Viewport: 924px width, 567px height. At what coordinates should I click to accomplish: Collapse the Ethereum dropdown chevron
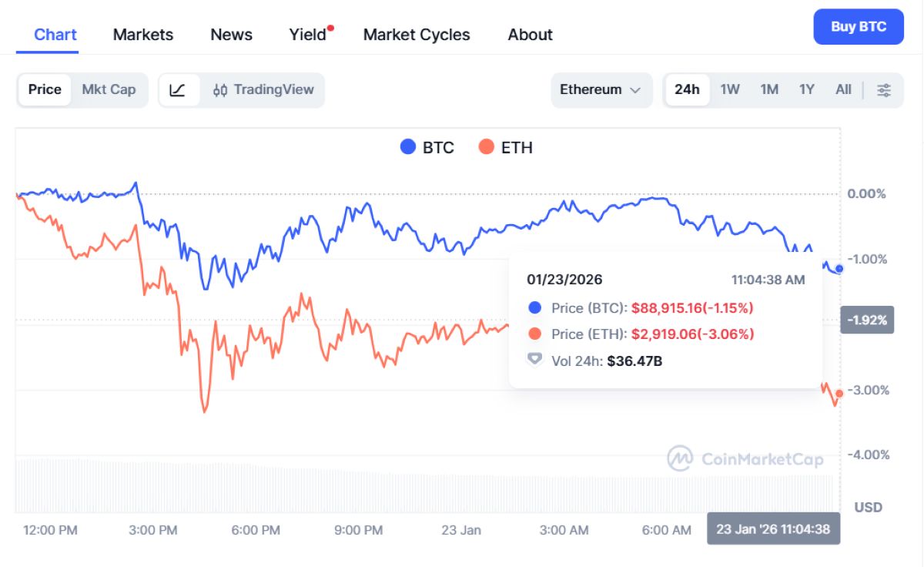coord(636,90)
